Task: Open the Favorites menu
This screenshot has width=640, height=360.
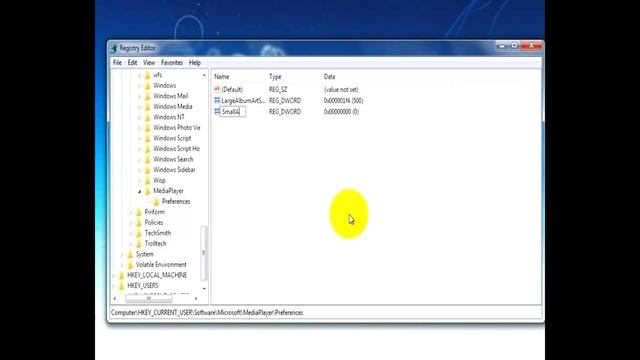Action: (172, 63)
